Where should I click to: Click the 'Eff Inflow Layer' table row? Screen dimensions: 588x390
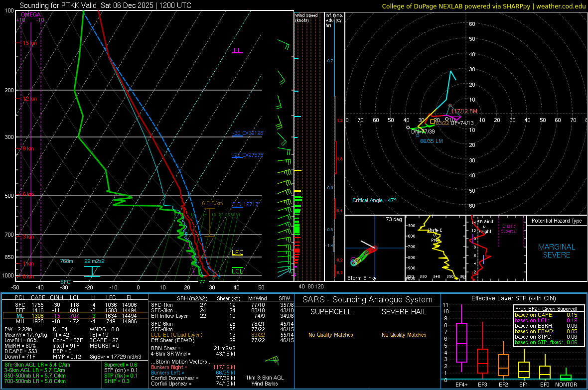tap(222, 316)
